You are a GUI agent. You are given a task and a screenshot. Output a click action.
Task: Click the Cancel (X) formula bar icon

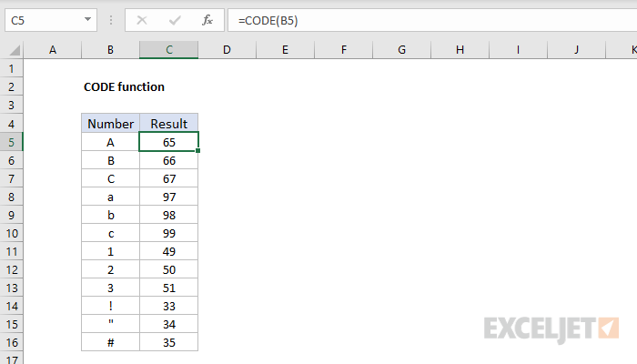142,19
